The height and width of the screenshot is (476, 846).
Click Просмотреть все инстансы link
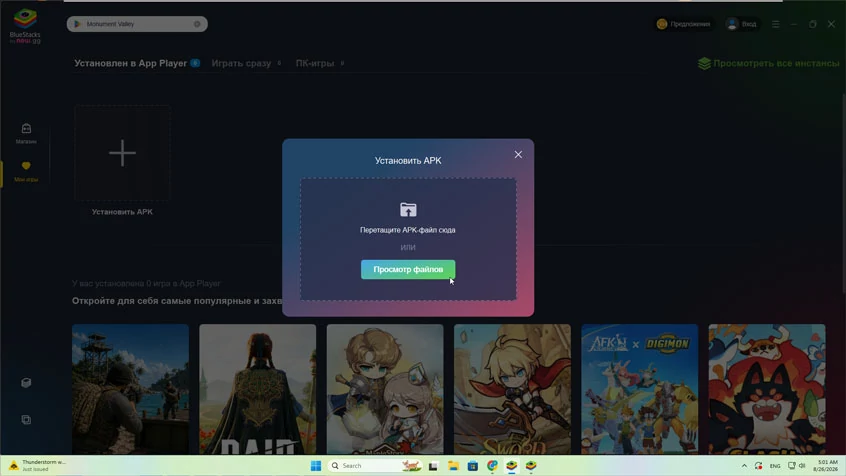point(769,63)
